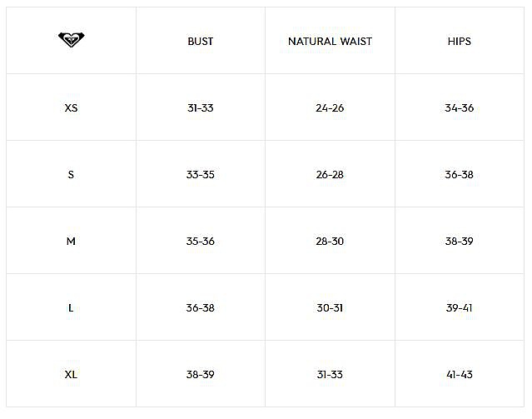Click the XL size row label

pyautogui.click(x=71, y=375)
